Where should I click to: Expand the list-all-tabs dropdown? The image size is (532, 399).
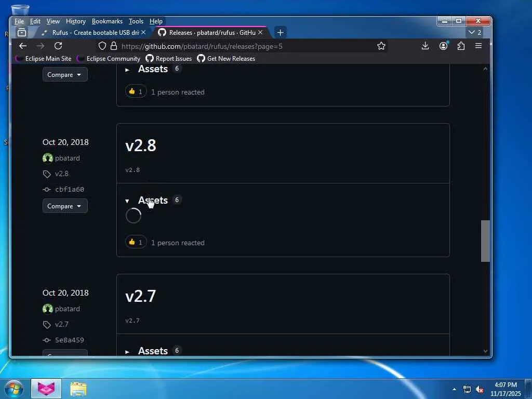pos(475,33)
